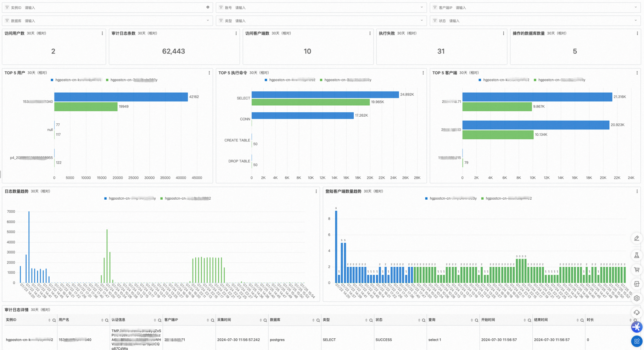Open more options for 审计日志条数 card
644x350 pixels.
tap(236, 33)
